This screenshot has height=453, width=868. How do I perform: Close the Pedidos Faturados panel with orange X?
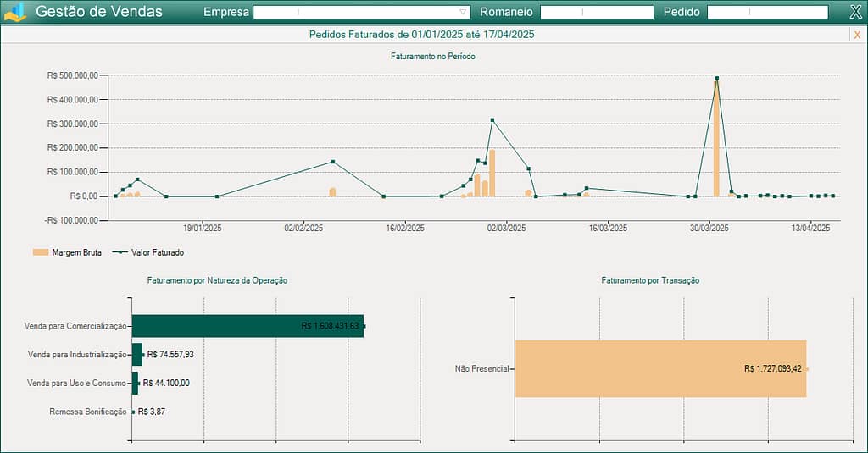coord(857,35)
